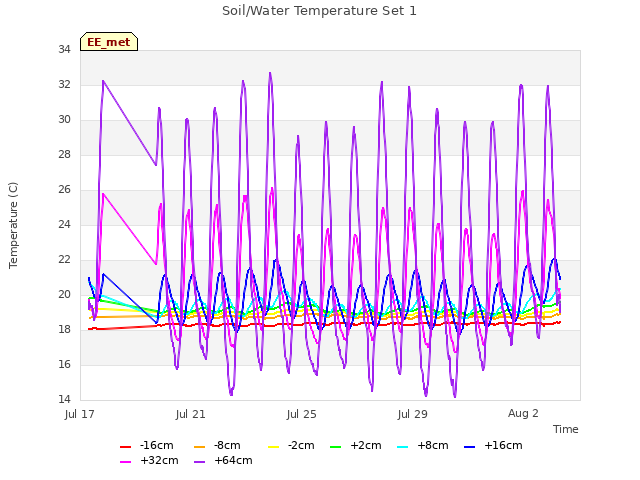Viewport: 640px width, 480px height.
Task: Click the Temperature (C) y-axis label
Action: point(13,225)
